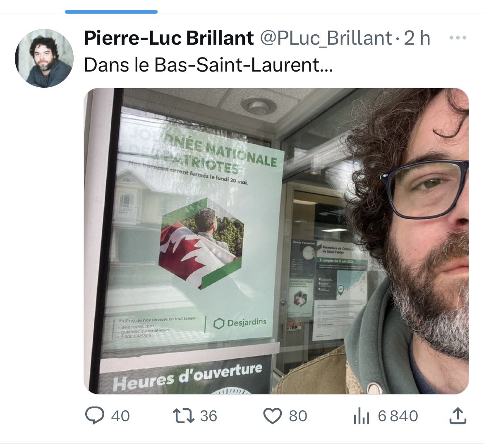Click the Desjardins logo in the photo
The image size is (484, 448).
(240, 323)
